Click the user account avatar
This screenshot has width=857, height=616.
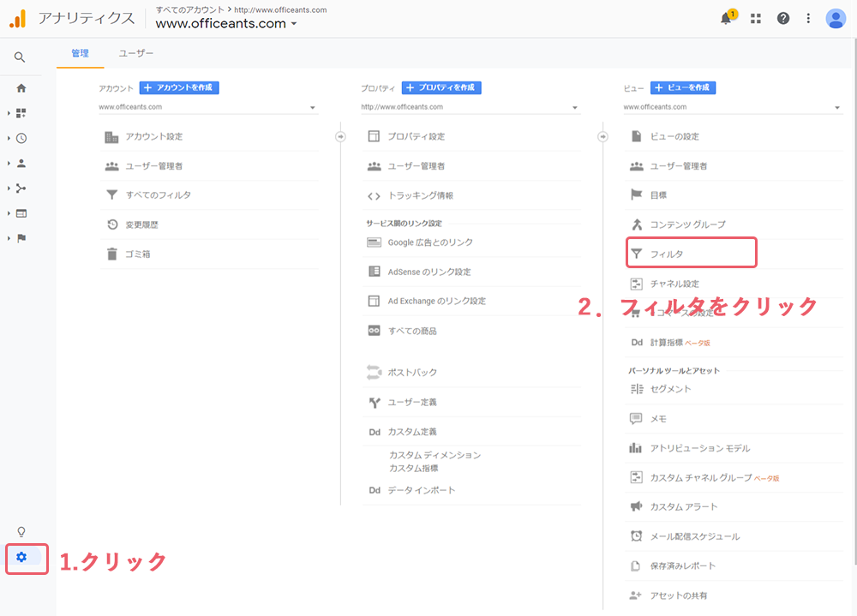[836, 19]
